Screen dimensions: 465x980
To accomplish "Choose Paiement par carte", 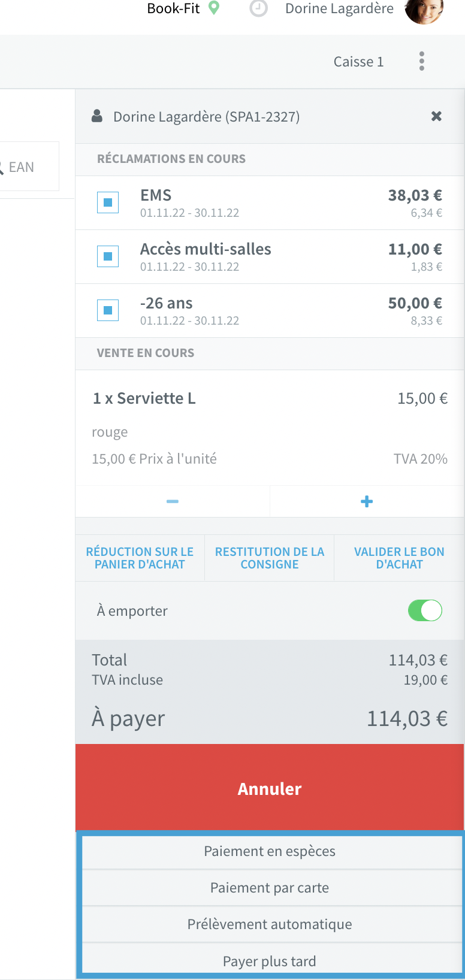I will click(x=270, y=888).
